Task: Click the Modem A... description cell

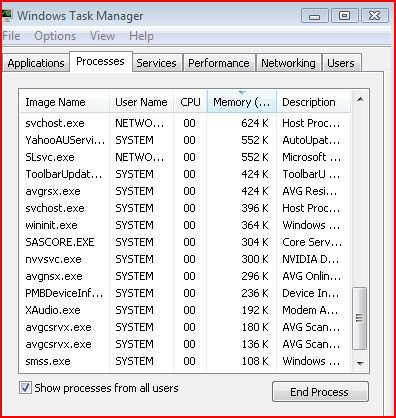Action: click(x=310, y=310)
